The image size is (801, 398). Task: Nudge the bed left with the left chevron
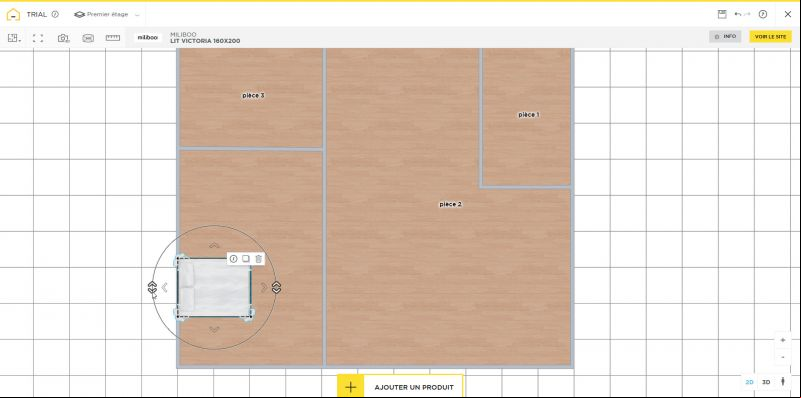click(x=164, y=288)
